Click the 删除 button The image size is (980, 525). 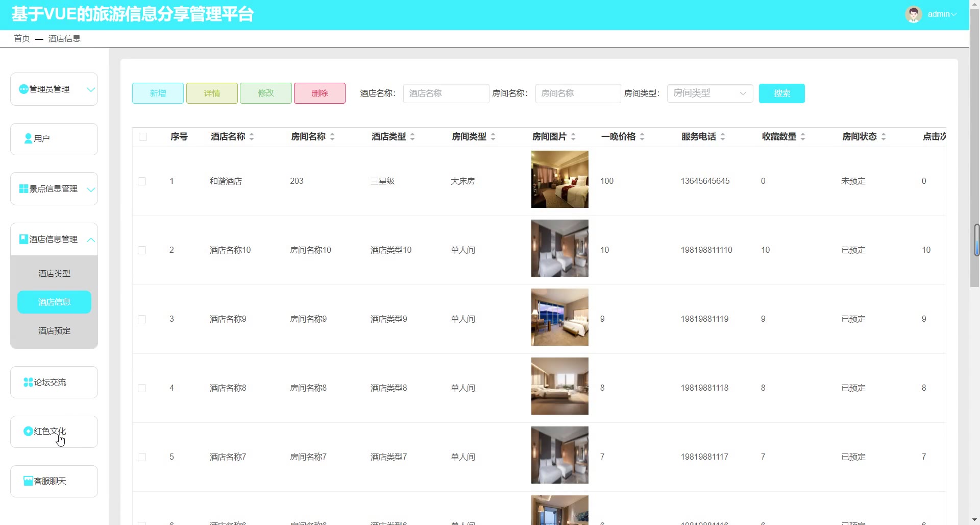320,93
